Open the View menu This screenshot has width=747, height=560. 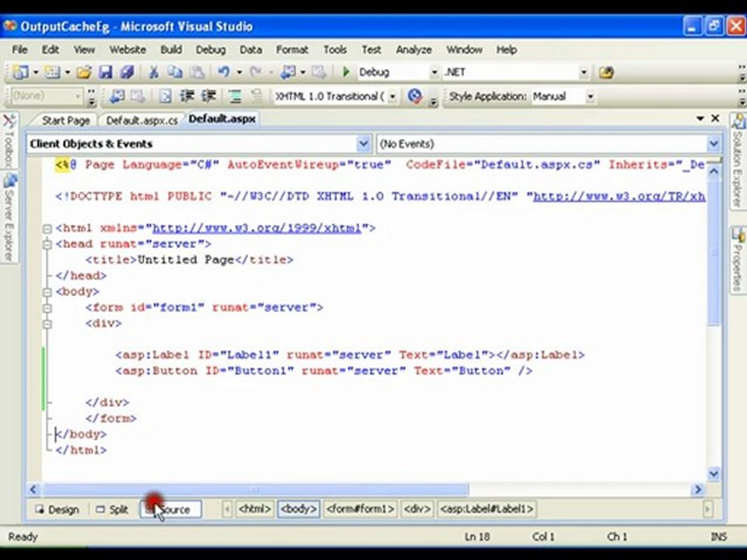pyautogui.click(x=84, y=50)
